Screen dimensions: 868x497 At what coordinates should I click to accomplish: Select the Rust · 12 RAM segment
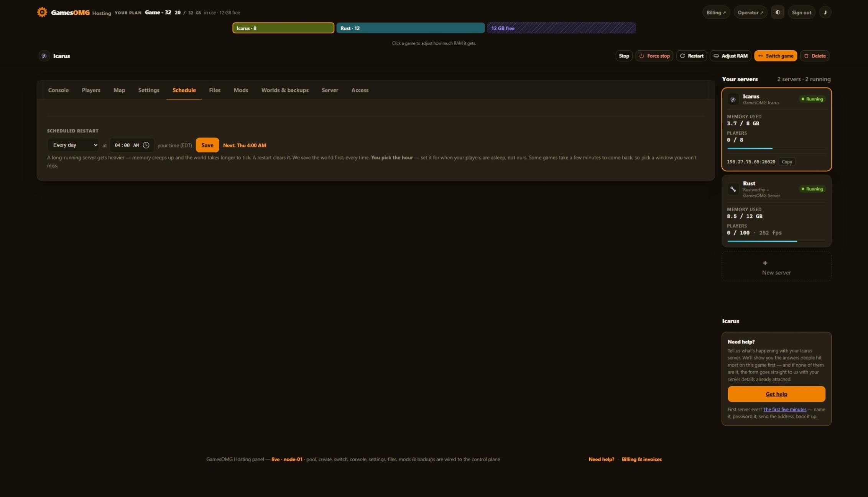coord(410,28)
